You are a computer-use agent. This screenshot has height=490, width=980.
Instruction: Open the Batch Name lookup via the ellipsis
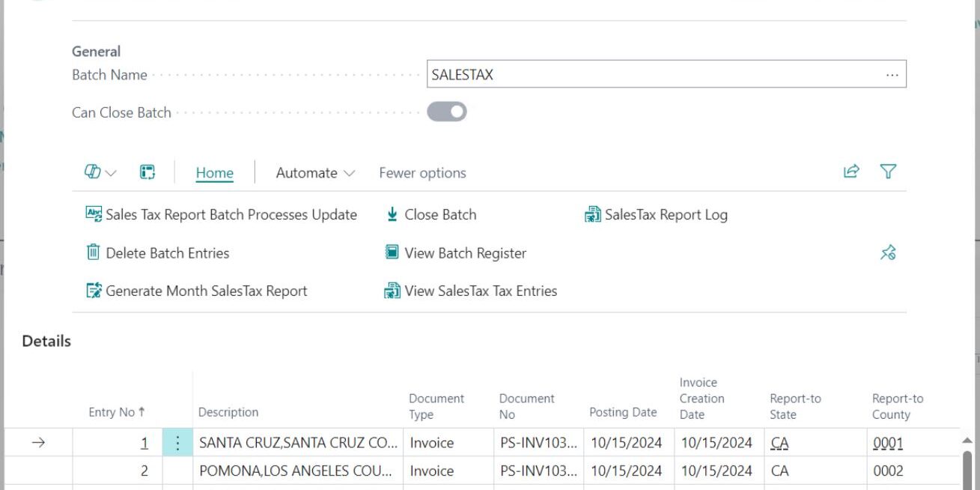[x=893, y=73]
